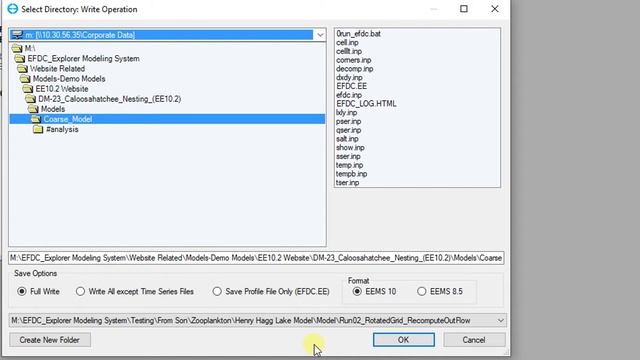Click the selected directory path field
This screenshot has width=640, height=360.
(256, 258)
